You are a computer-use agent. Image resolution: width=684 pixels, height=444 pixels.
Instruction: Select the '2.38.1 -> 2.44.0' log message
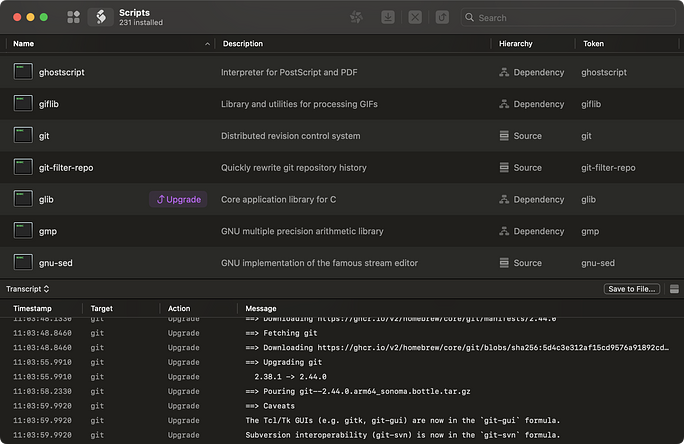(291, 377)
